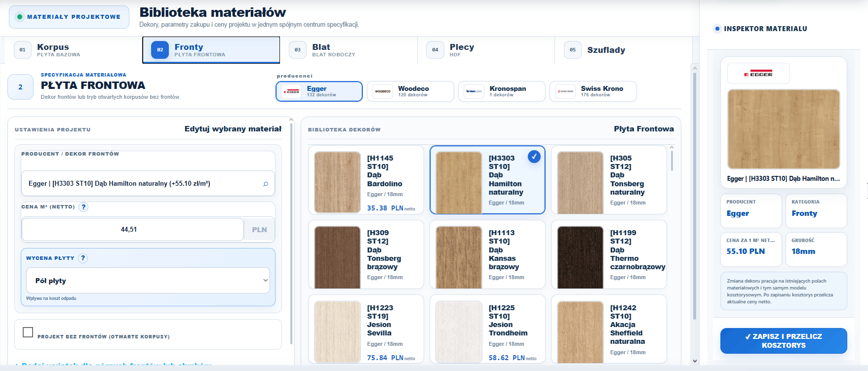Pick the H1145 ST10 Dąb Bardolino swatch

pyautogui.click(x=338, y=182)
